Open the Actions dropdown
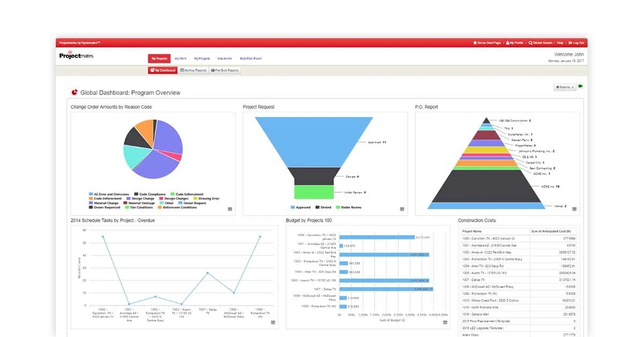The image size is (644, 337). click(x=564, y=87)
